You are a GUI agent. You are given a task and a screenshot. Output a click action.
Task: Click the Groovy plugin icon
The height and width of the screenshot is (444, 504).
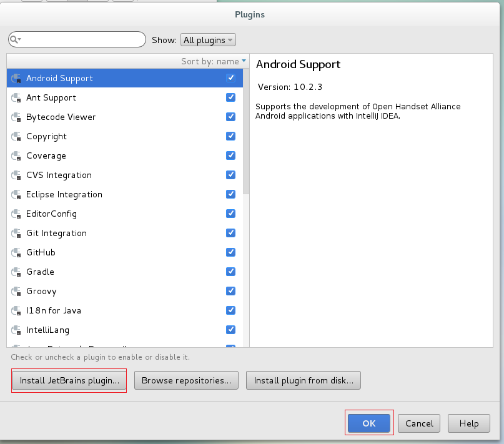click(16, 291)
